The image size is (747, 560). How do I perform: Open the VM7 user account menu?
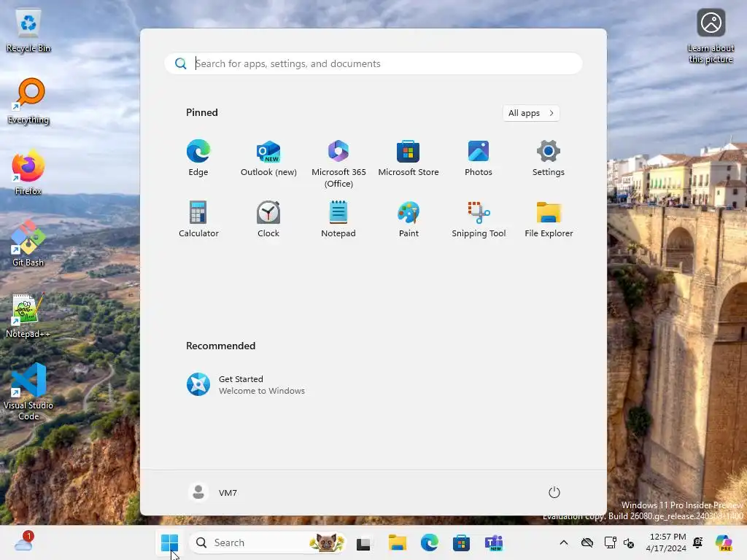(212, 492)
